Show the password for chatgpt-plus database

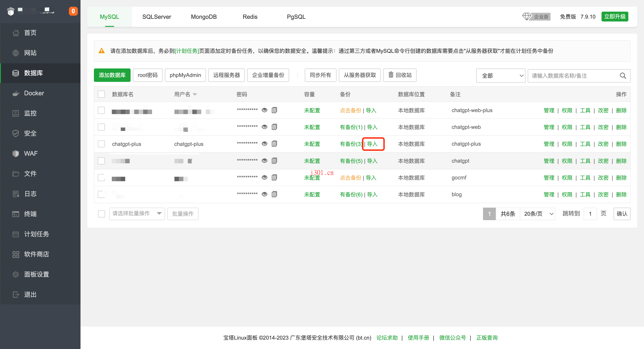pos(265,144)
